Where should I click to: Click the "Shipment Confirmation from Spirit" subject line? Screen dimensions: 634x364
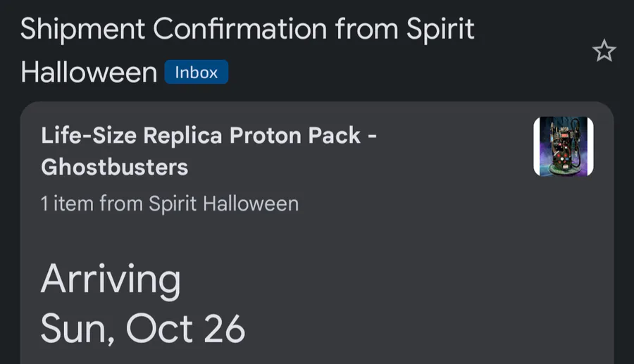[x=247, y=30]
